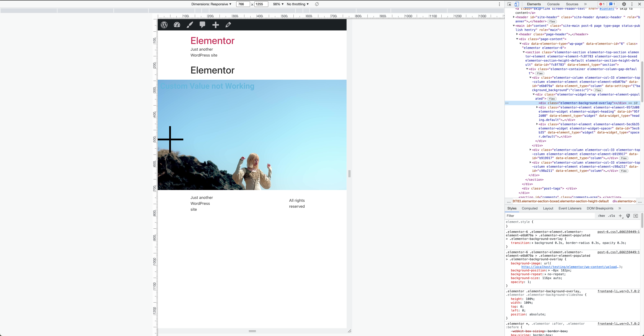The image size is (644, 336).
Task: Expand the transition property value triangle
Action: [x=533, y=243]
